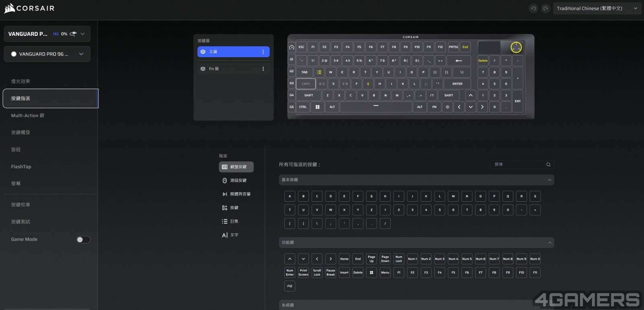Select the LCD screen area on keyboard

tap(489, 47)
